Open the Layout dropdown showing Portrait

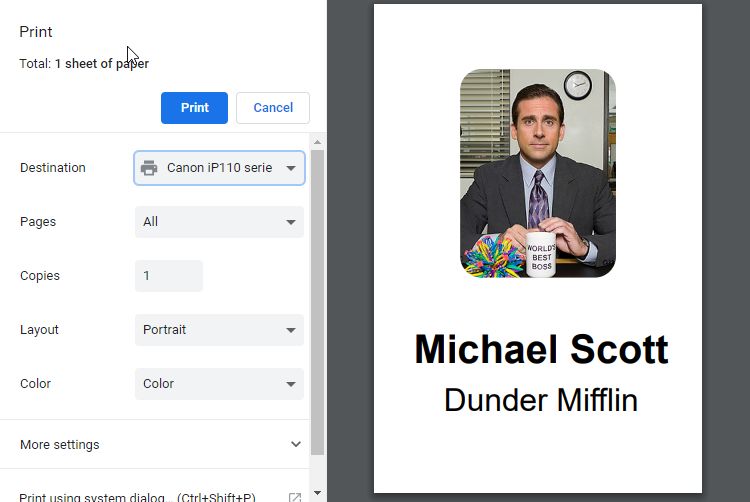tap(220, 330)
